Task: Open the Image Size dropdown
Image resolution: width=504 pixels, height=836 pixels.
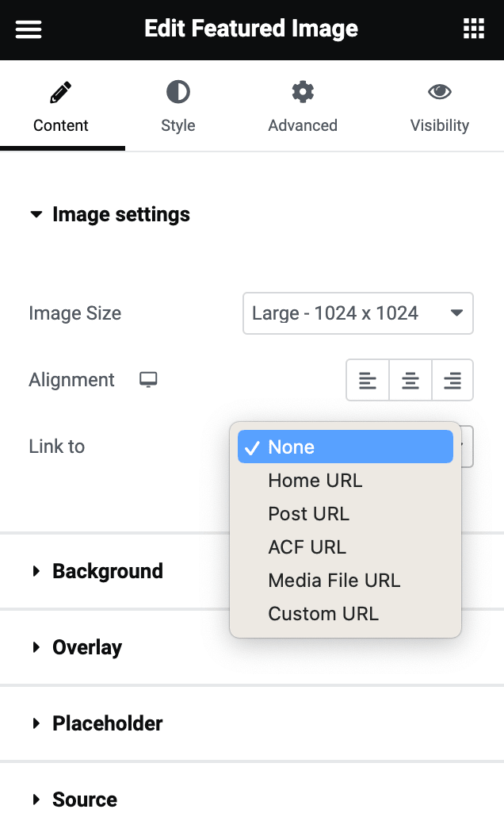Action: 357,313
